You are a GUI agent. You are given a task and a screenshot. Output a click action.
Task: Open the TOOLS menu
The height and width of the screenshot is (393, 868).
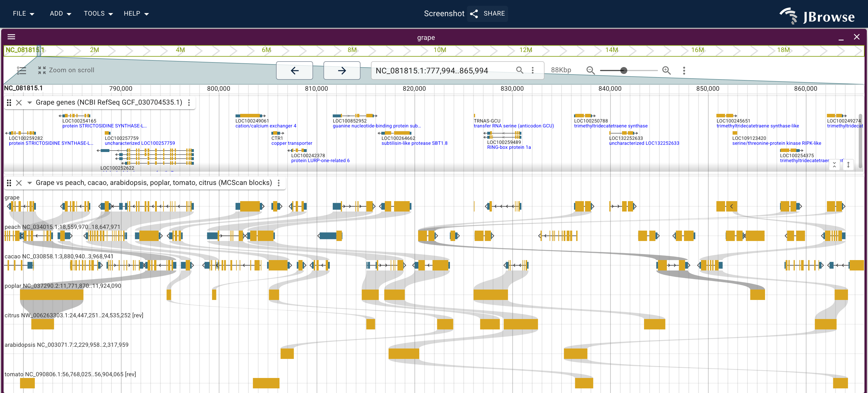(98, 14)
